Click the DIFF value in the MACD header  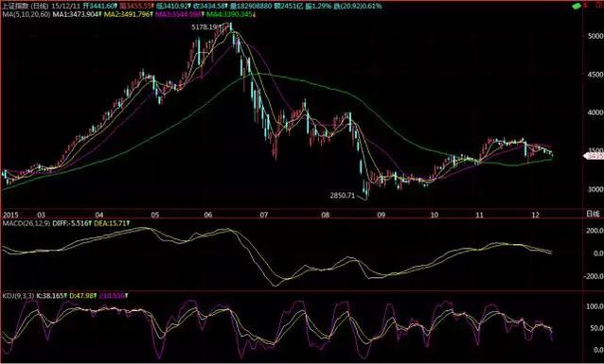point(72,223)
